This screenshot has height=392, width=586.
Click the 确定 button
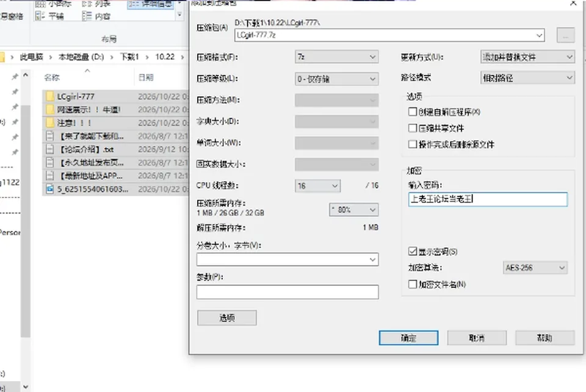click(408, 338)
